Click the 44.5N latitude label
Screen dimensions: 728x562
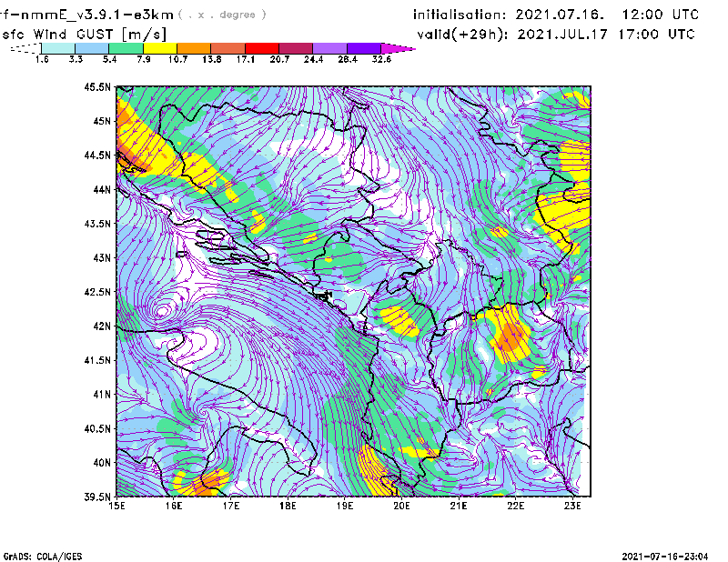pos(97,155)
